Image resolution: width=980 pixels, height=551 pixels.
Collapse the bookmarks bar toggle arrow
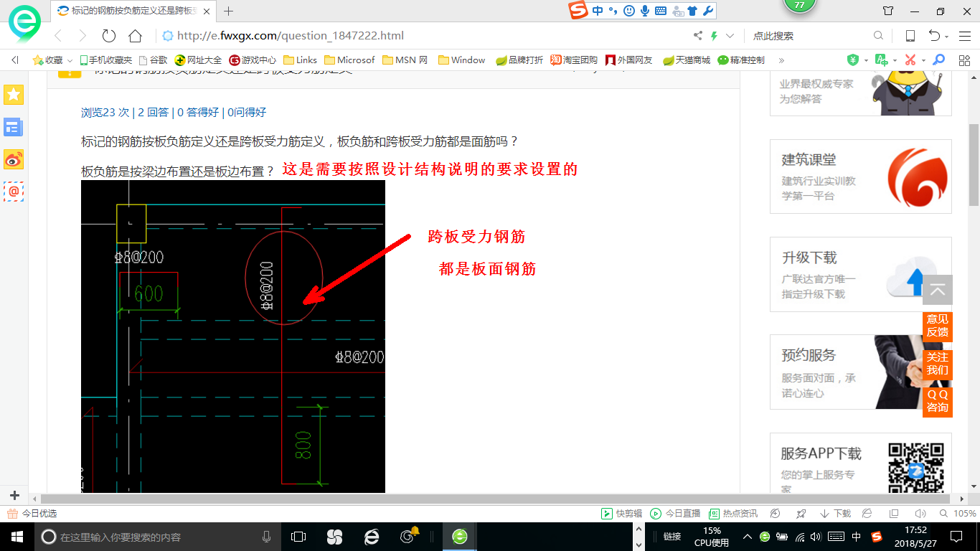coord(15,60)
